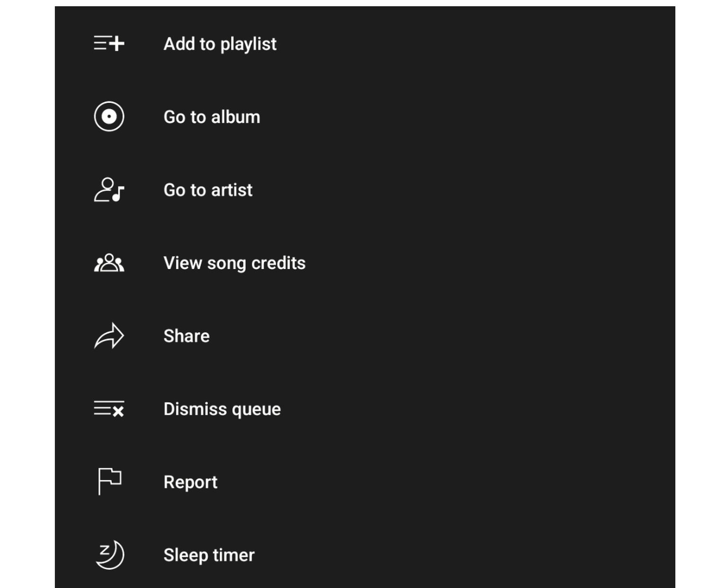Image resolution: width=710 pixels, height=588 pixels.
Task: Click the artist person-with-note icon
Action: [x=109, y=190]
